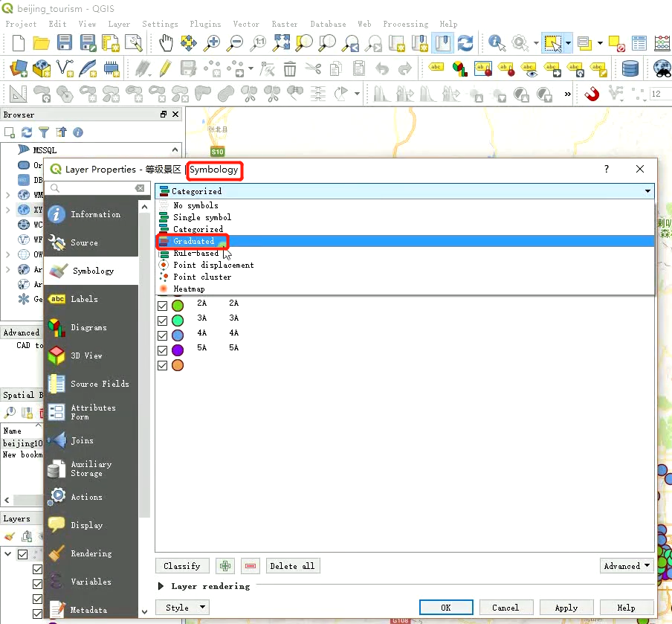The width and height of the screenshot is (672, 624).
Task: Choose Heatmap renderer option
Action: coord(404,289)
